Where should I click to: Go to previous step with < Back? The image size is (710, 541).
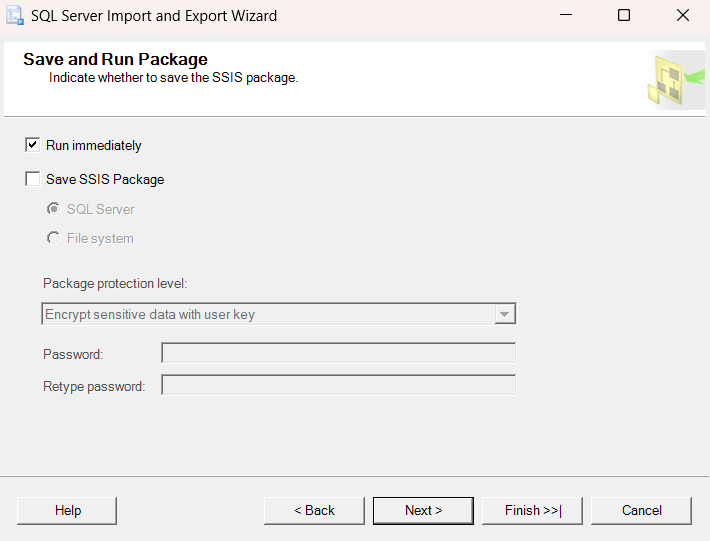(x=314, y=511)
